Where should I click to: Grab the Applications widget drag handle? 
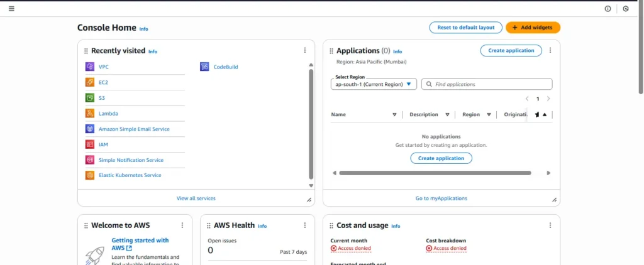[331, 51]
